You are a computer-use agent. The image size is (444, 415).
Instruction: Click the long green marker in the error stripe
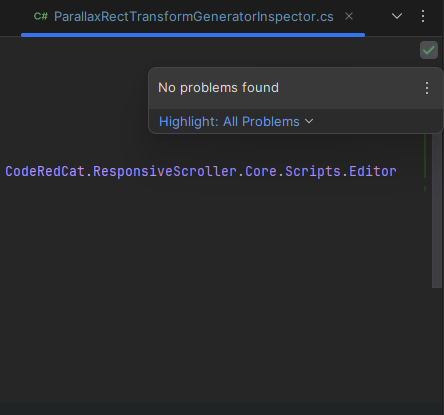[x=425, y=156]
